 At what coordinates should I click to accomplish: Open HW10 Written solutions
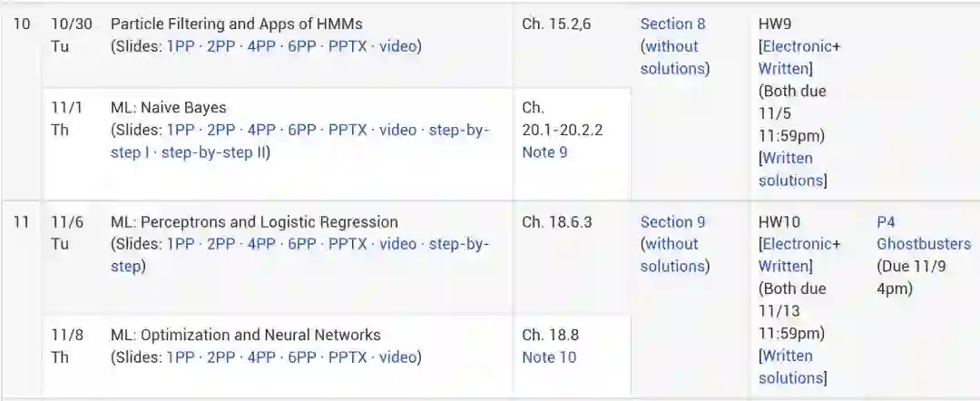[x=791, y=367]
